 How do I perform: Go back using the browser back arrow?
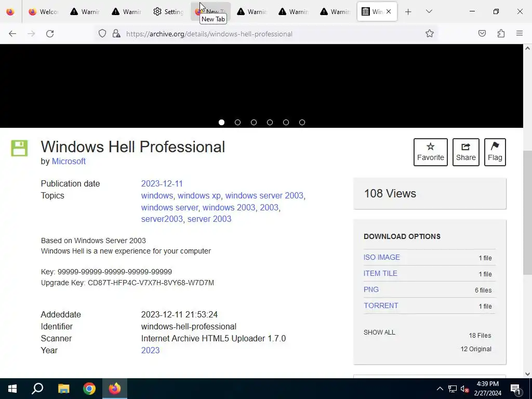coord(12,34)
